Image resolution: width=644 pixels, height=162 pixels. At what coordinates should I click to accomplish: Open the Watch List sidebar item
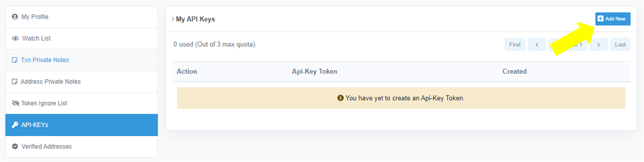pos(82,38)
